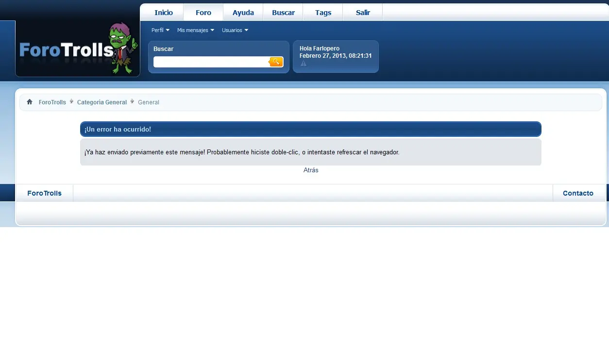Click the Febrero 27, 2013 date text
609x364 pixels.
tap(336, 56)
